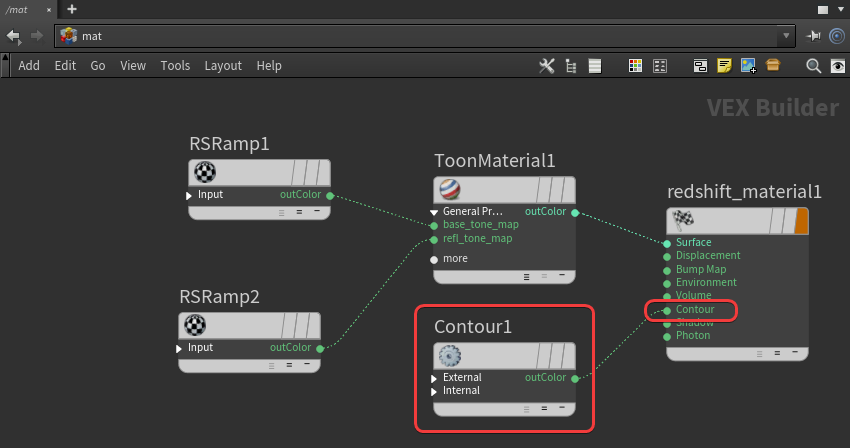Click the RSRamp1 checkerboard node icon
850x448 pixels.
[x=205, y=172]
